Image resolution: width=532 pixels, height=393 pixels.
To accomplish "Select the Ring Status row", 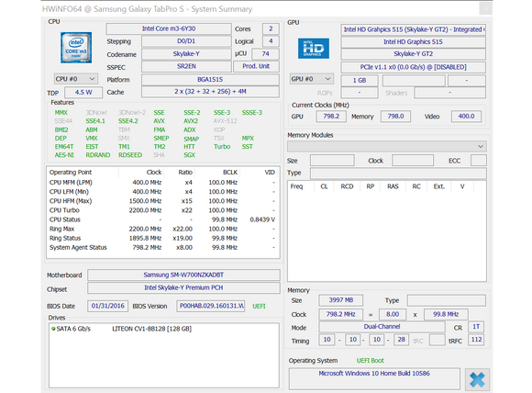I will pyautogui.click(x=162, y=238).
